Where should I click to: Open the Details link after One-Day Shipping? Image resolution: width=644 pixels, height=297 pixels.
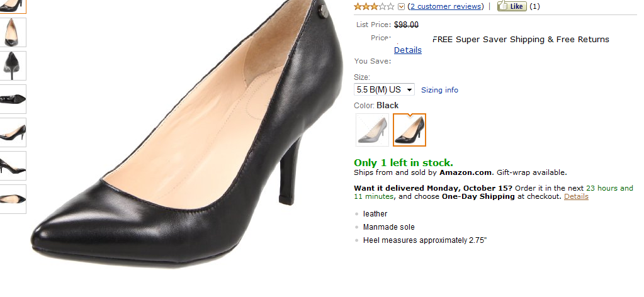576,196
